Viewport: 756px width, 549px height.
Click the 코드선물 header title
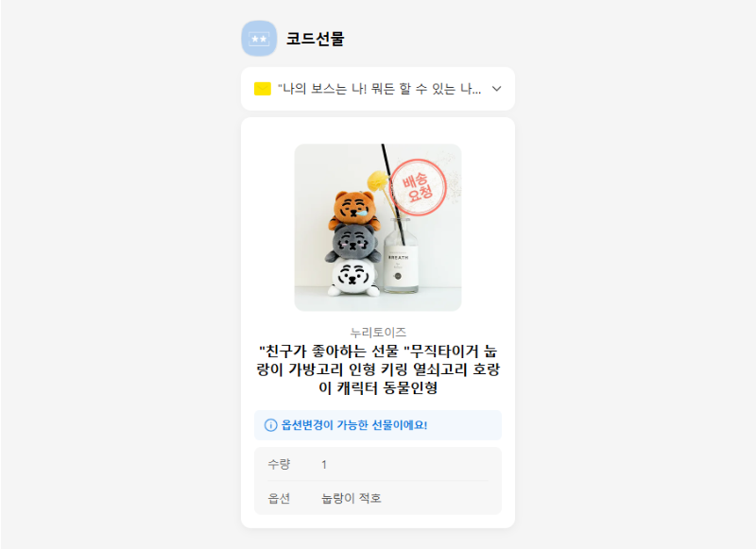315,39
